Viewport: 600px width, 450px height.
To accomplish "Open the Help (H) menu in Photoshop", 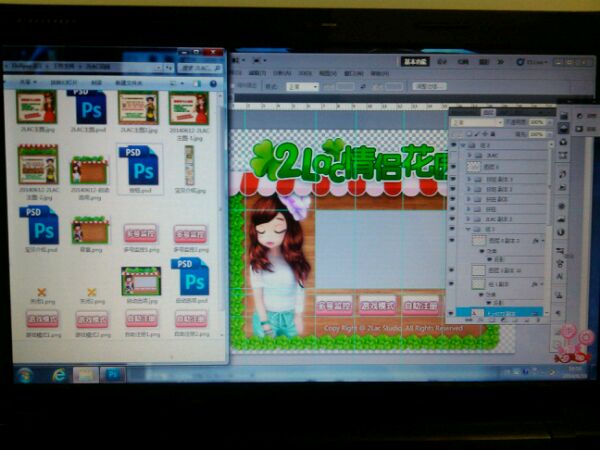I will click(x=380, y=73).
